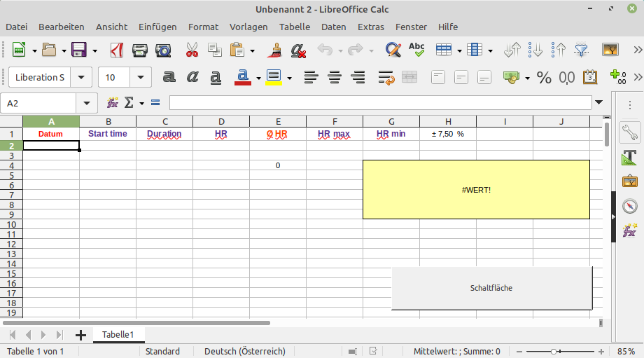Image resolution: width=644 pixels, height=358 pixels.
Task: Open the font color dropdown arrow
Action: pos(258,78)
